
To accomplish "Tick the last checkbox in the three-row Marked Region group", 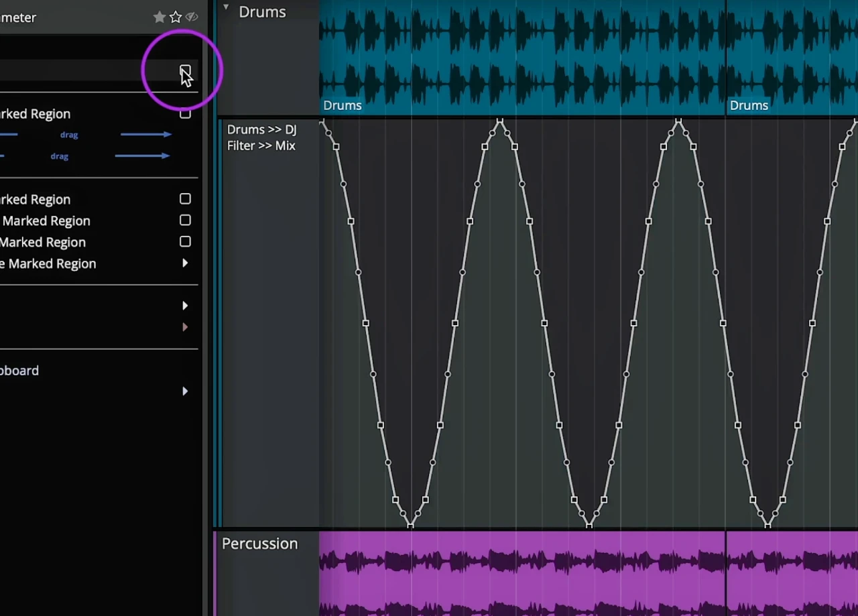I will [x=185, y=242].
